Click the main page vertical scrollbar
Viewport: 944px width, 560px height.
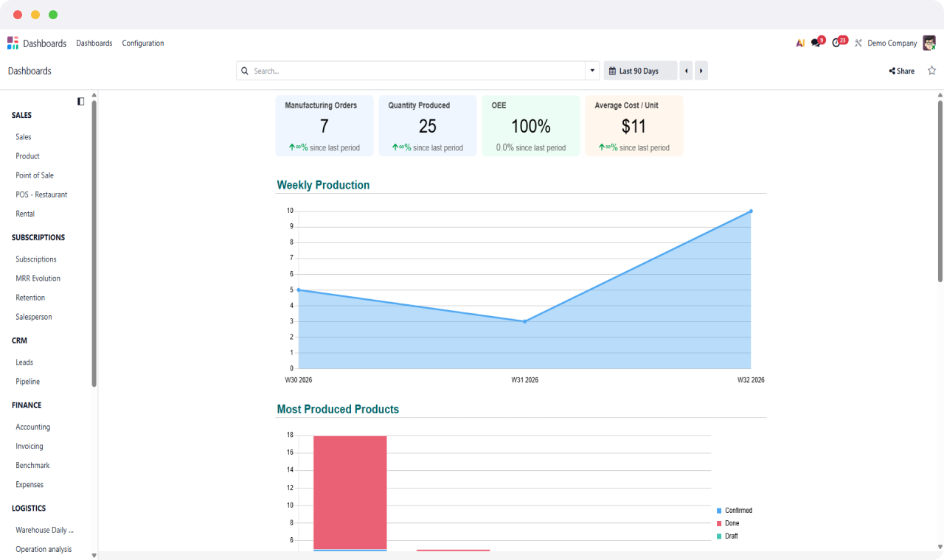pyautogui.click(x=940, y=191)
